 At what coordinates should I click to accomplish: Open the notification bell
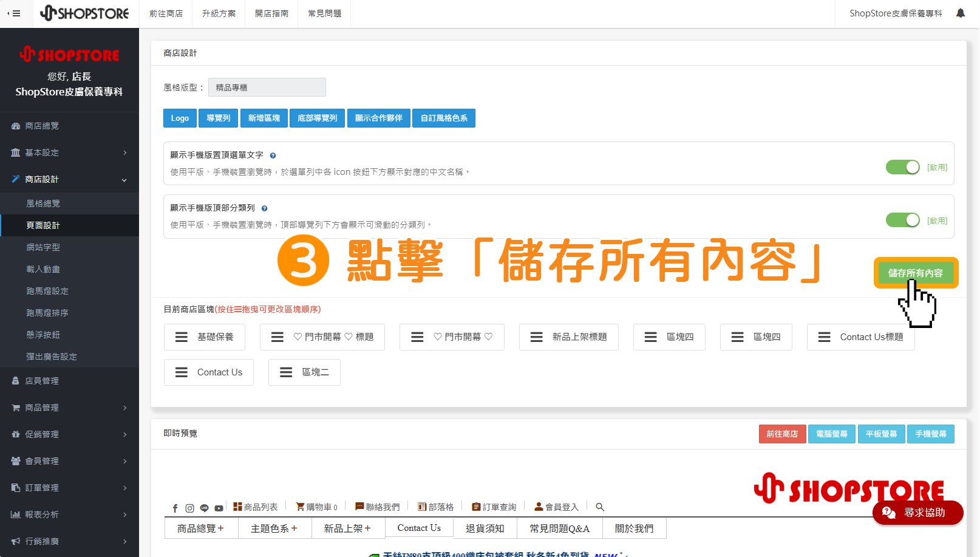pyautogui.click(x=960, y=13)
